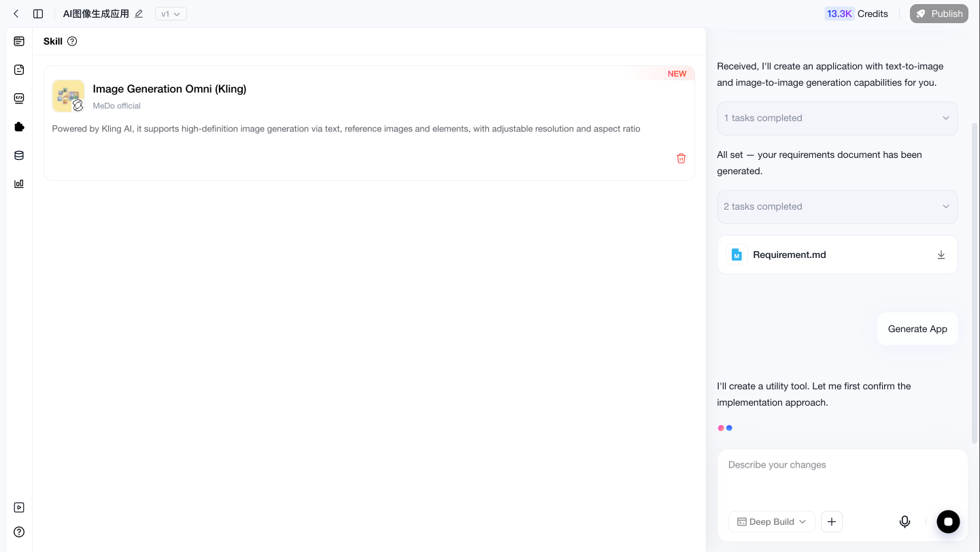
Task: Open the Deep Build mode dropdown
Action: (772, 521)
